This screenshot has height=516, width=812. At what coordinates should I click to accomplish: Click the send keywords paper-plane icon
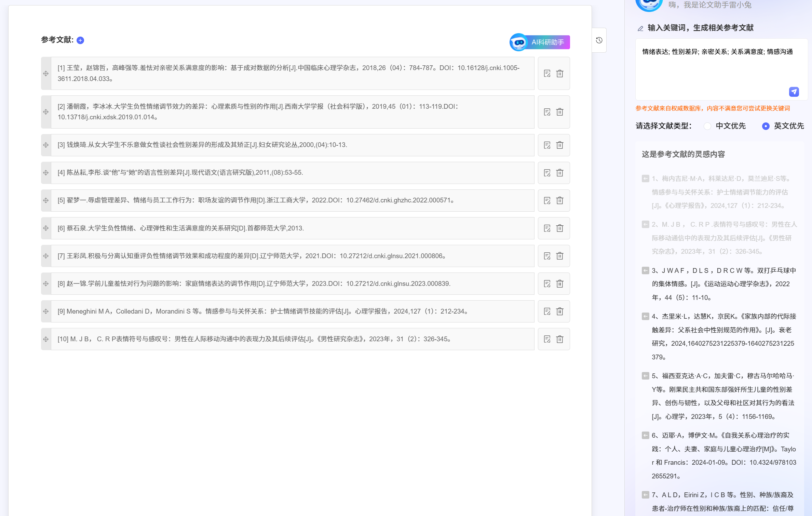point(794,92)
